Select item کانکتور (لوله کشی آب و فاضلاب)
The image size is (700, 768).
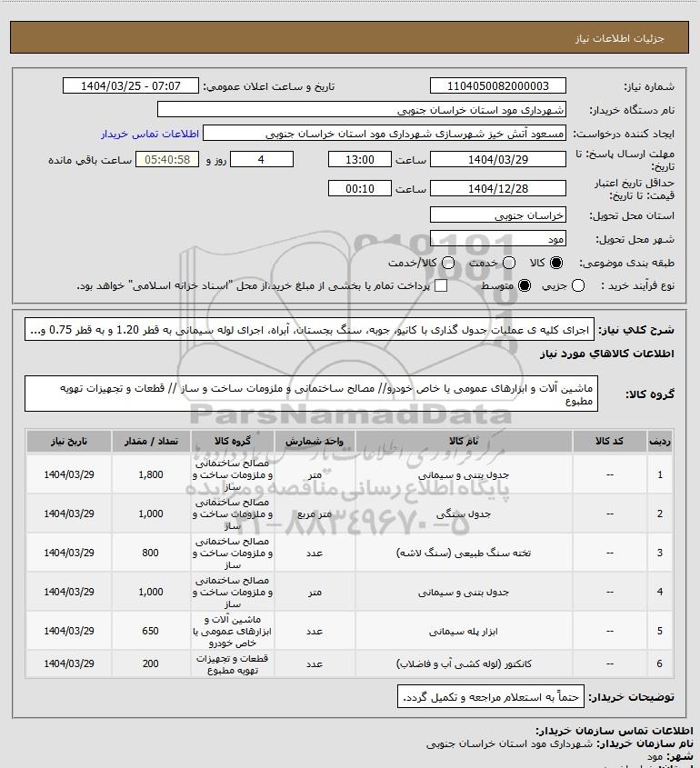(x=464, y=663)
